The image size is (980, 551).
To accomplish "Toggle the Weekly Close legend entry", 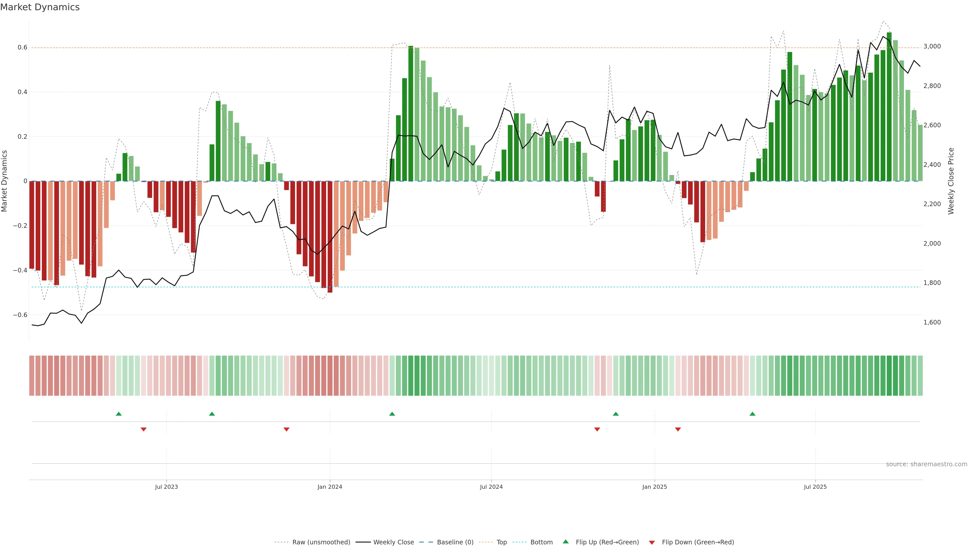I will point(393,542).
